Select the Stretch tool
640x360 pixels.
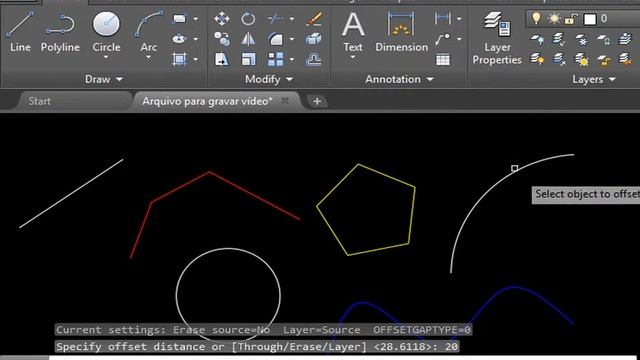pyautogui.click(x=222, y=60)
